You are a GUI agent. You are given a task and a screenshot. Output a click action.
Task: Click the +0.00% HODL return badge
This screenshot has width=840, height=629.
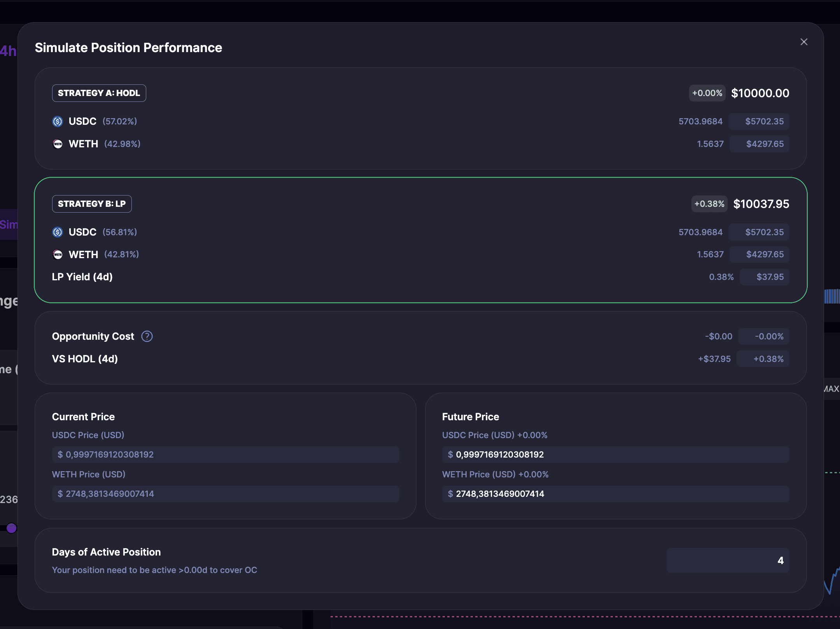pos(707,93)
